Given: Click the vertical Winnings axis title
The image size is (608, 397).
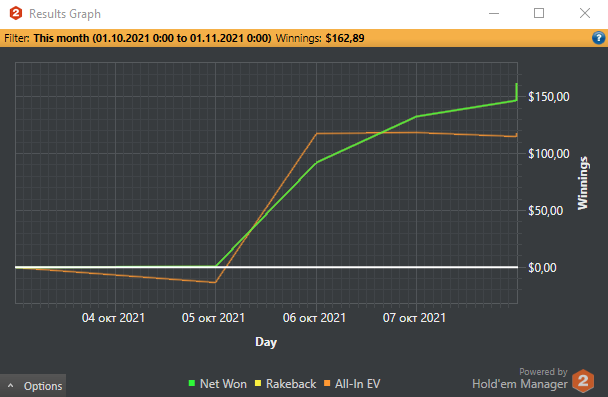Looking at the screenshot, I should pyautogui.click(x=583, y=183).
